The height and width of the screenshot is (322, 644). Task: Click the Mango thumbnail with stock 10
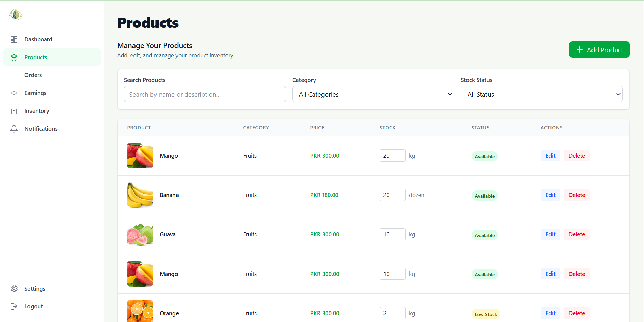click(140, 274)
